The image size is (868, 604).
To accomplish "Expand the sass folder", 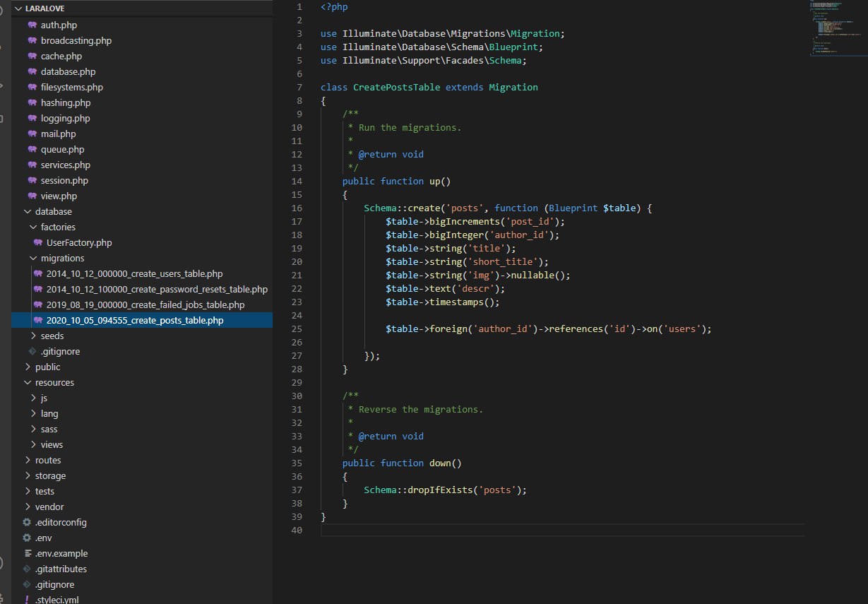I will click(x=33, y=429).
